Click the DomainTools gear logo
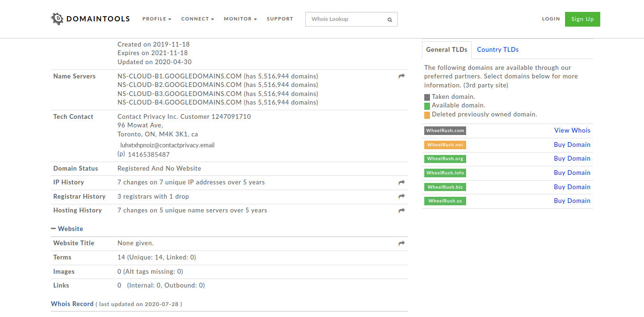The height and width of the screenshot is (317, 644). click(57, 19)
